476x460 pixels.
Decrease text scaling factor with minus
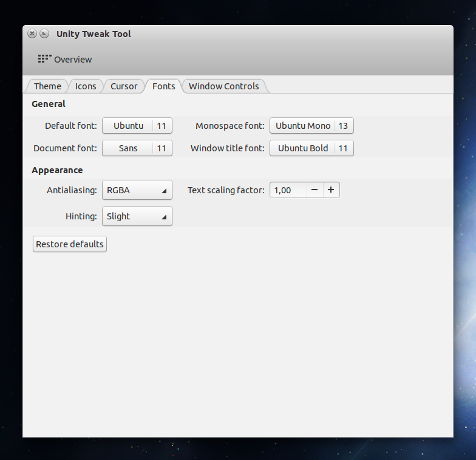(314, 190)
